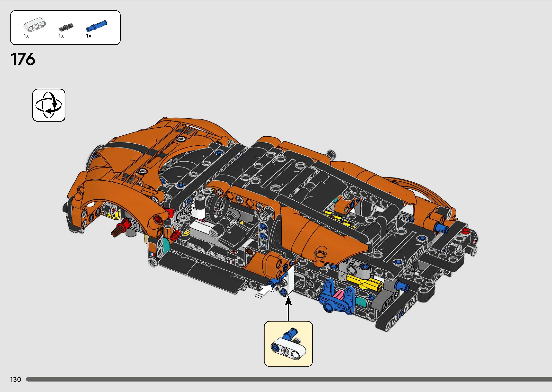This screenshot has height=392, width=552.
Task: Click the black pin in parts box
Action: tap(66, 27)
